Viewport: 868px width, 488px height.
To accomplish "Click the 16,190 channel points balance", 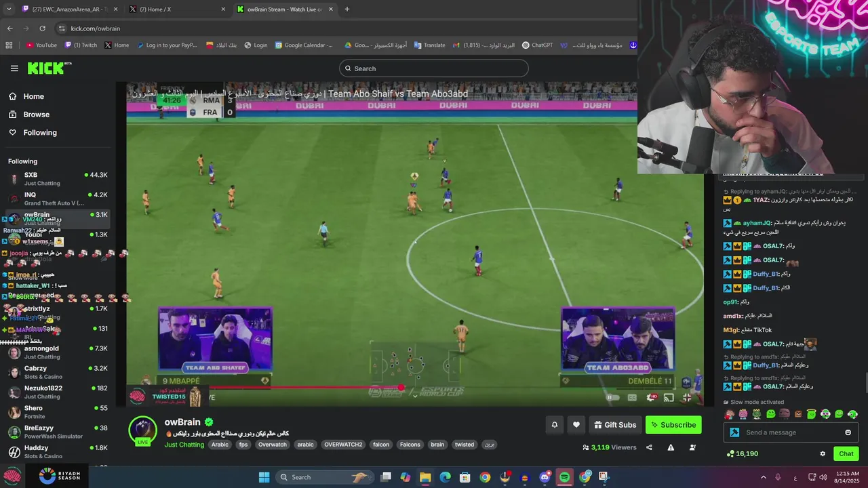I will coord(743,453).
